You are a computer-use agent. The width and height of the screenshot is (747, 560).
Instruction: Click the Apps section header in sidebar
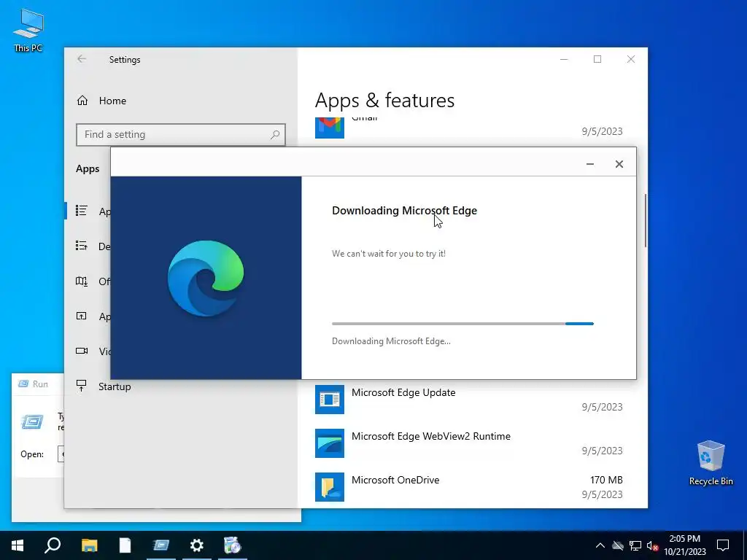coord(88,169)
